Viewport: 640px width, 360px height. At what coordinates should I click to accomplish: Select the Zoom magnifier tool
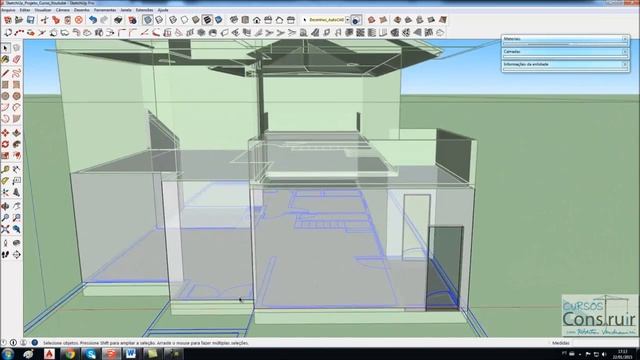pos(5,218)
